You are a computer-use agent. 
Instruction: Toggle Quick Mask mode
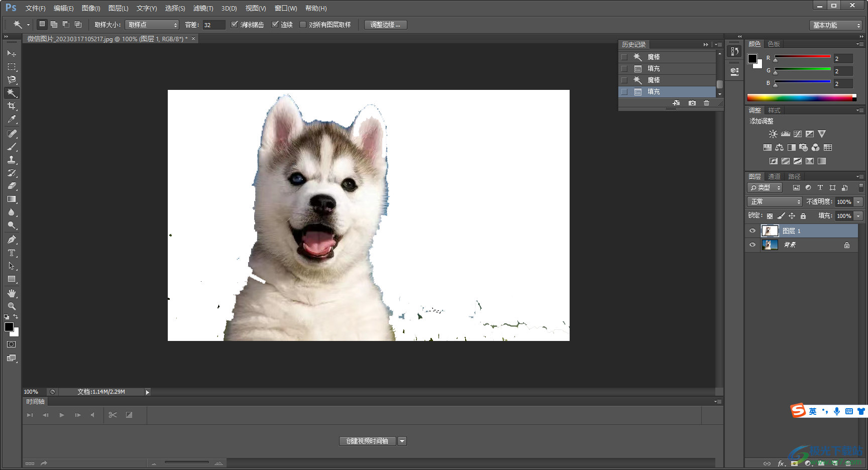click(x=12, y=344)
